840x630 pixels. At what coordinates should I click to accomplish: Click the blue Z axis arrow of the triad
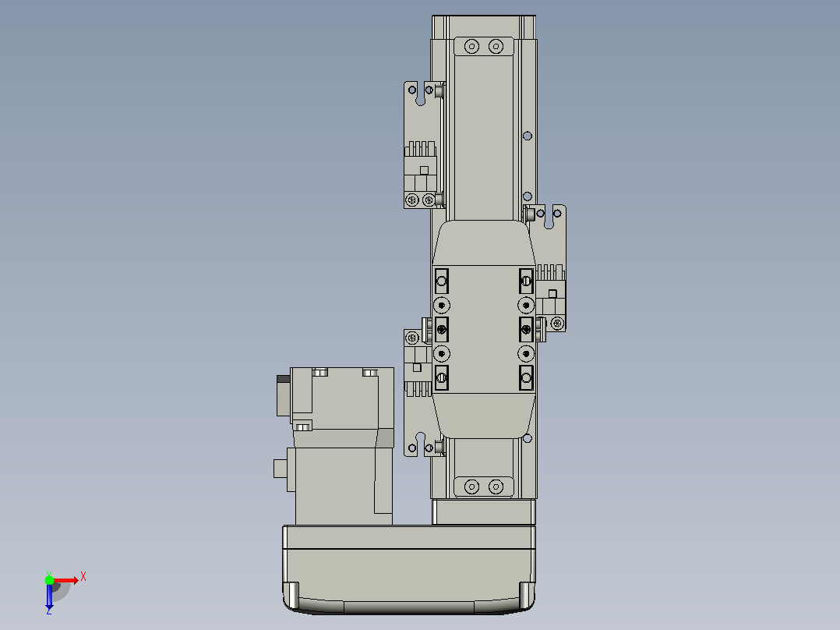pyautogui.click(x=49, y=596)
